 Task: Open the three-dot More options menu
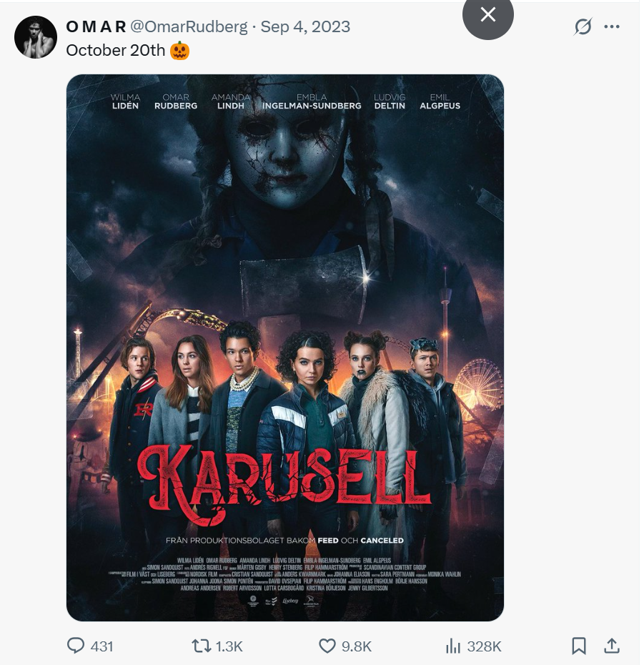[x=611, y=26]
